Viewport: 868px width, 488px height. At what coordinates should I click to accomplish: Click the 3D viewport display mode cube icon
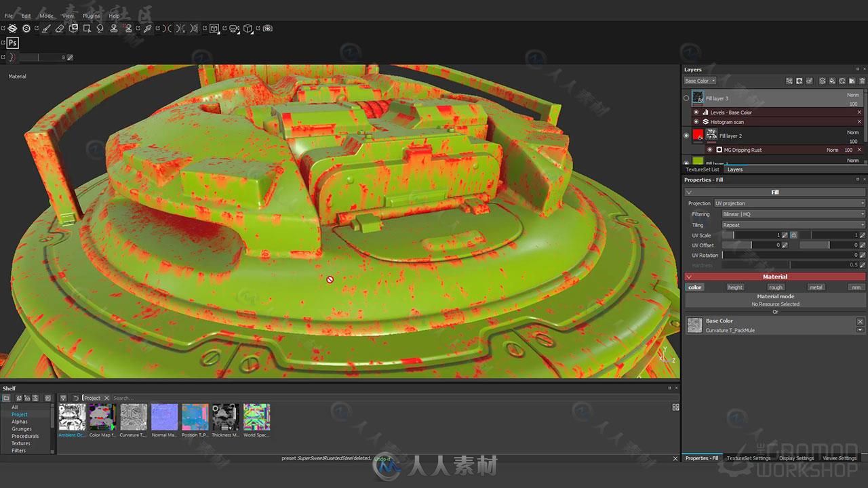tap(214, 28)
